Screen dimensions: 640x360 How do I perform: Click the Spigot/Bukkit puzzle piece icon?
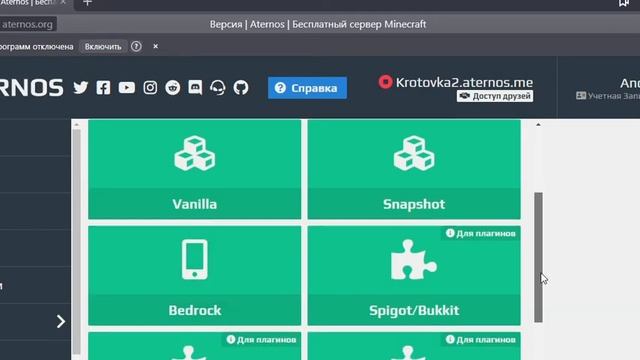click(x=413, y=260)
